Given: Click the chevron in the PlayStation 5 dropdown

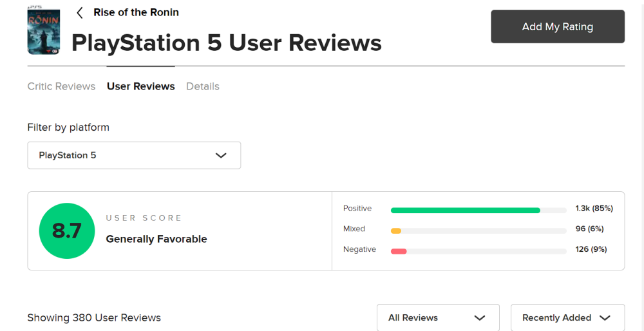Looking at the screenshot, I should click(221, 155).
